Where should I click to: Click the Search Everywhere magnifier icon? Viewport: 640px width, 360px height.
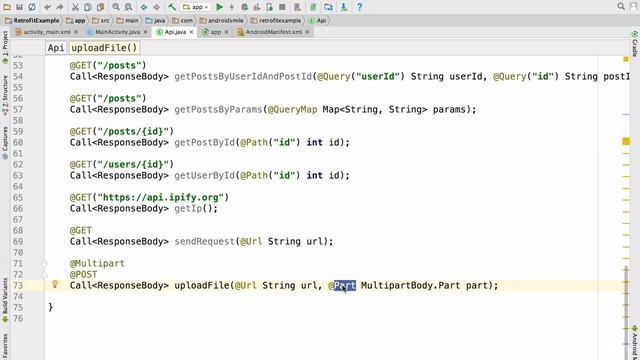pos(621,6)
